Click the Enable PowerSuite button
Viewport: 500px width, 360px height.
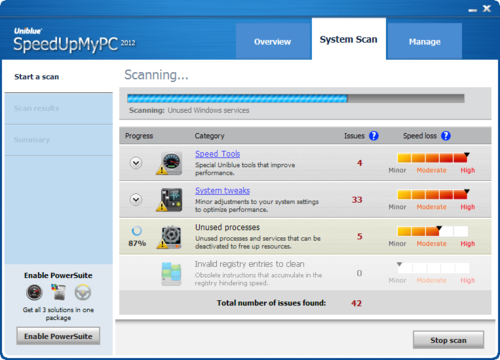[x=58, y=336]
